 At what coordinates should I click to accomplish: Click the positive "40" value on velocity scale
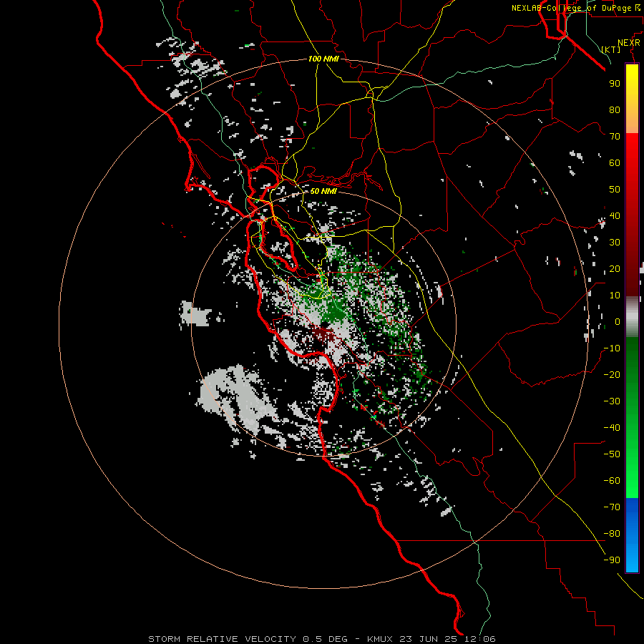coord(615,215)
